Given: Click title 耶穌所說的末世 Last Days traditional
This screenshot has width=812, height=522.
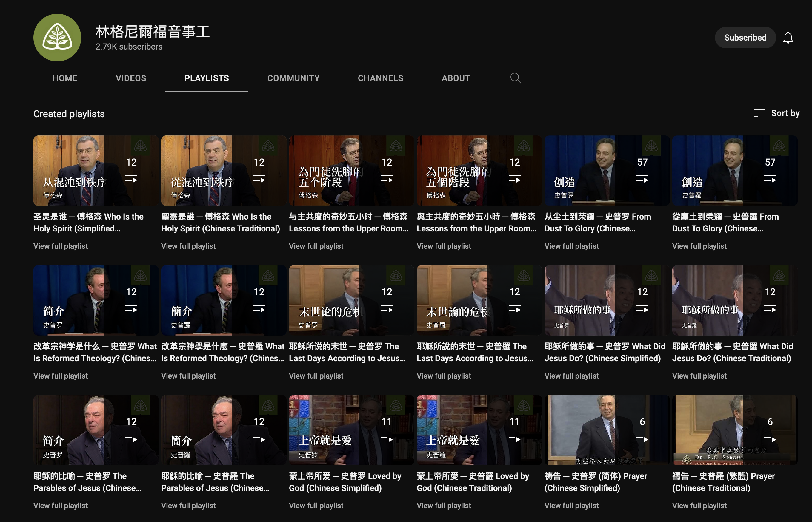Looking at the screenshot, I should pos(475,353).
